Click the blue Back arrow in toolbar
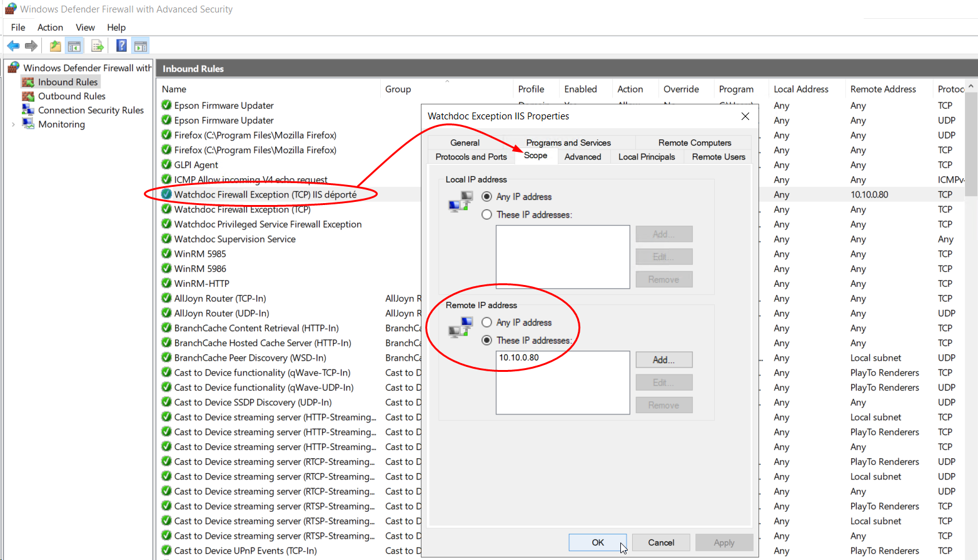Viewport: 978px width, 560px height. (x=13, y=46)
